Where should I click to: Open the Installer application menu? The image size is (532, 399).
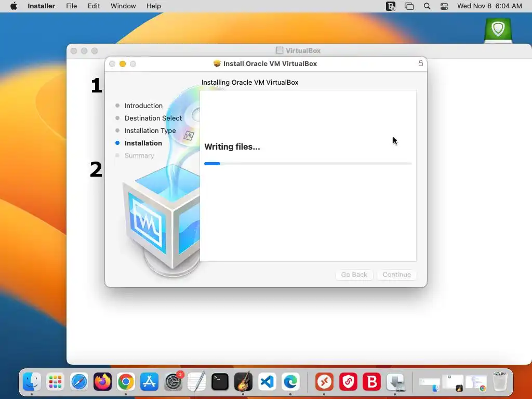pyautogui.click(x=42, y=6)
